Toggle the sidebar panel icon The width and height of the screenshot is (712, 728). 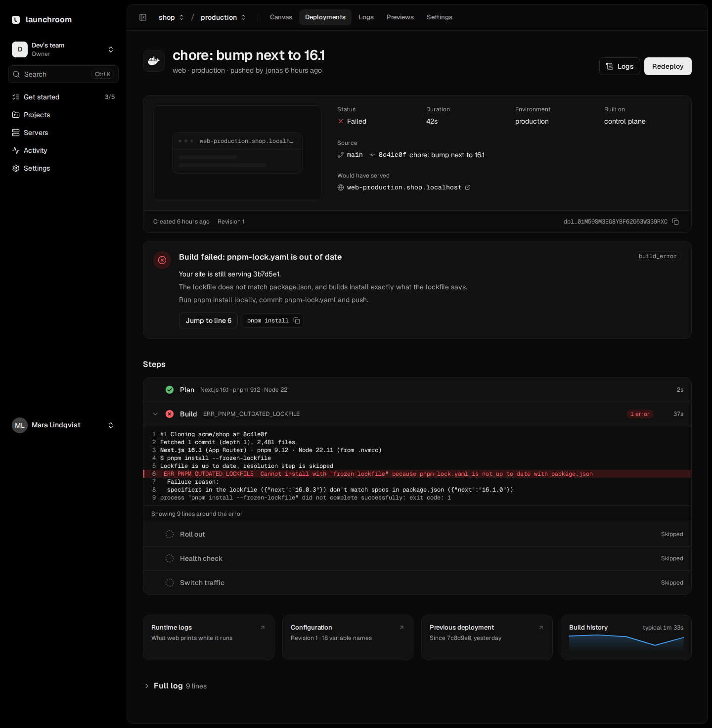143,17
